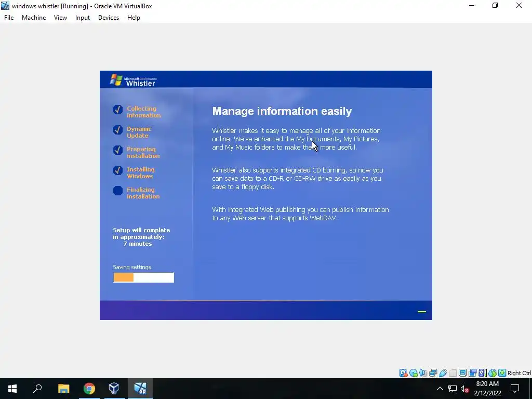
Task: Click the recording status icon
Action: (472, 373)
